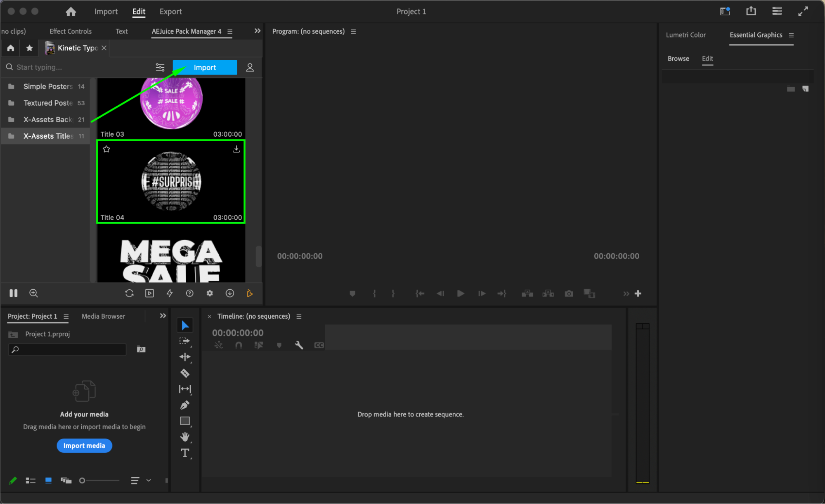The height and width of the screenshot is (504, 825).
Task: Click the download icon on Title 04
Action: tap(236, 149)
